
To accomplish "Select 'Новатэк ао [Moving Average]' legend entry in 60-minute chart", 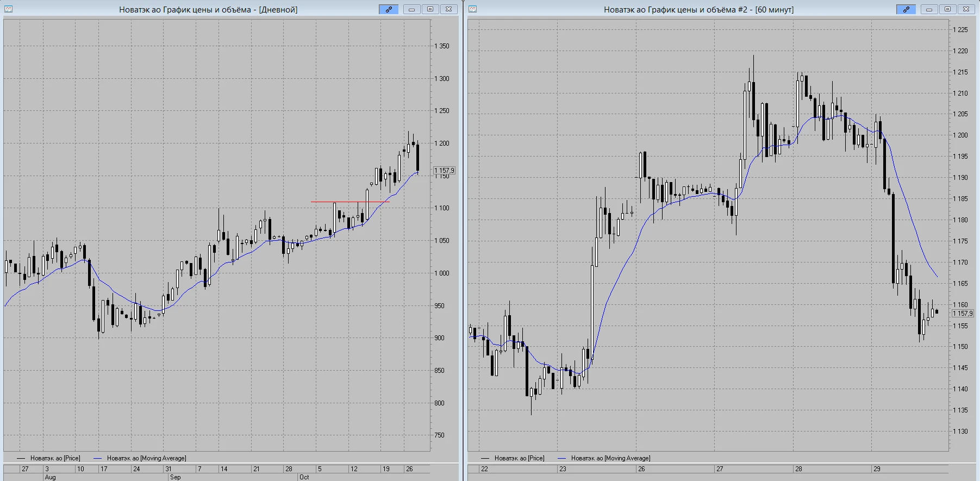I will click(x=610, y=458).
